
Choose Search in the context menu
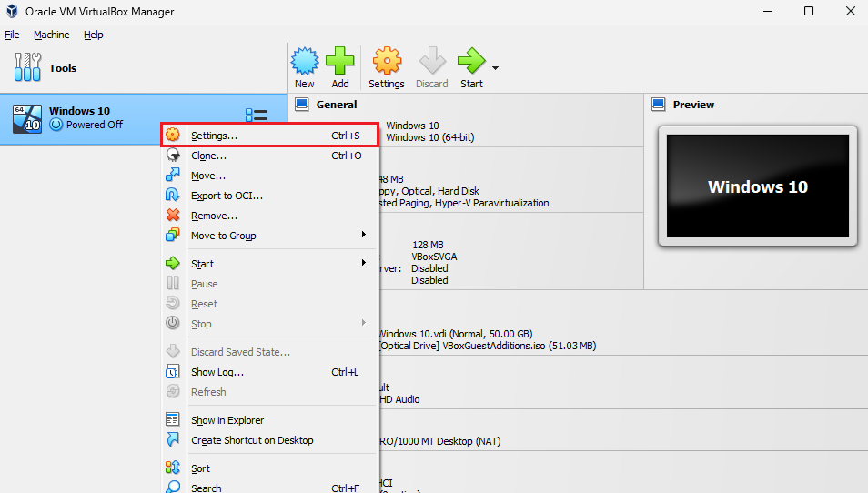(x=270, y=487)
